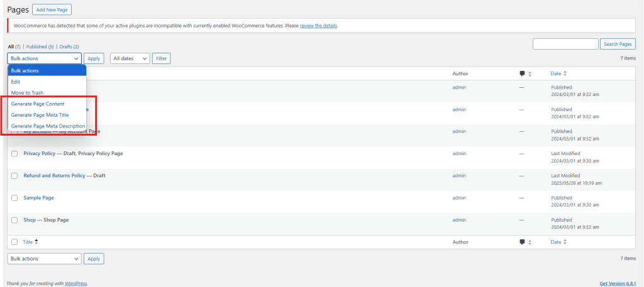This screenshot has height=287, width=644.
Task: Open Refund and Returns Policy page
Action: pos(54,175)
